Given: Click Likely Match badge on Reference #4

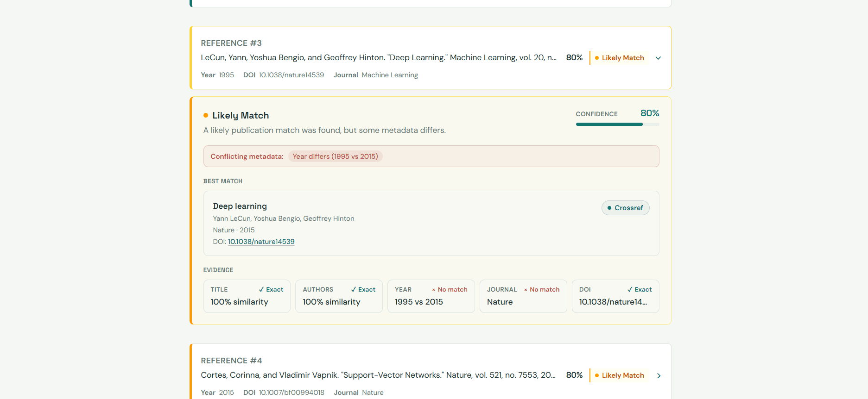Looking at the screenshot, I should pos(619,375).
